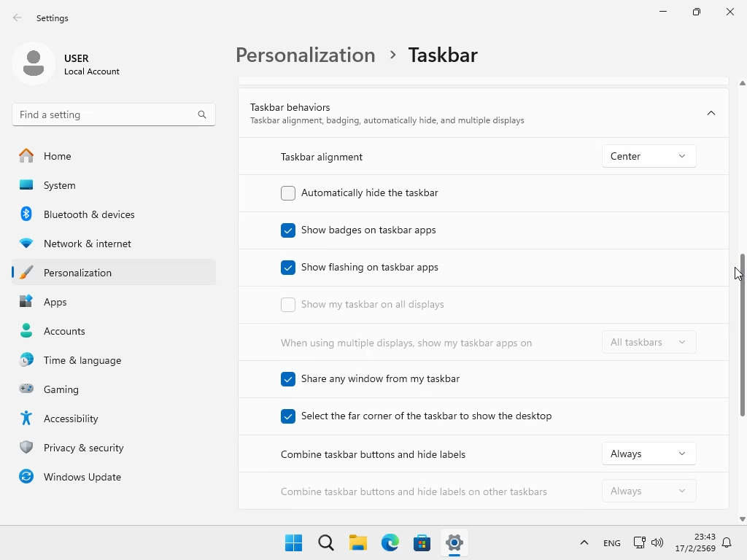Open the Gaming controller icon
Viewport: 747px width, 560px height.
click(x=26, y=389)
